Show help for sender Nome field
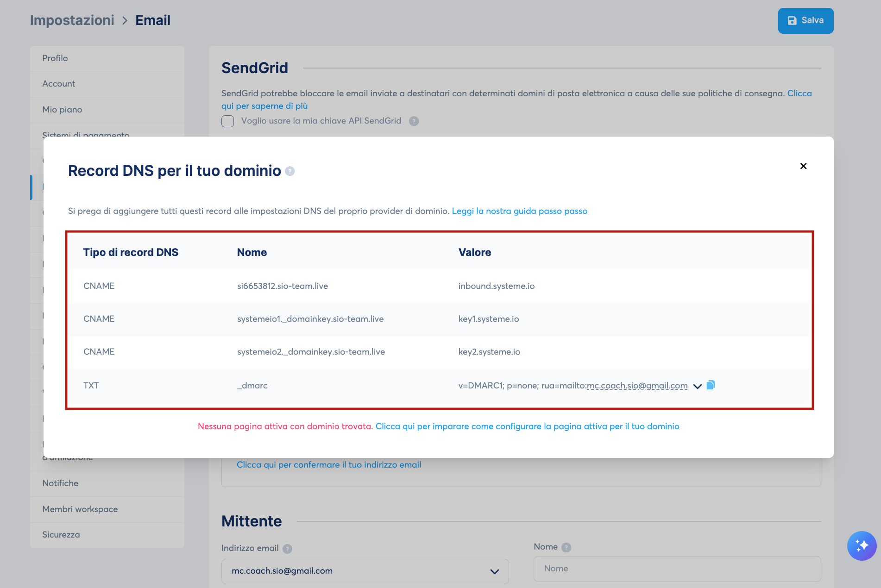This screenshot has height=588, width=881. click(566, 547)
